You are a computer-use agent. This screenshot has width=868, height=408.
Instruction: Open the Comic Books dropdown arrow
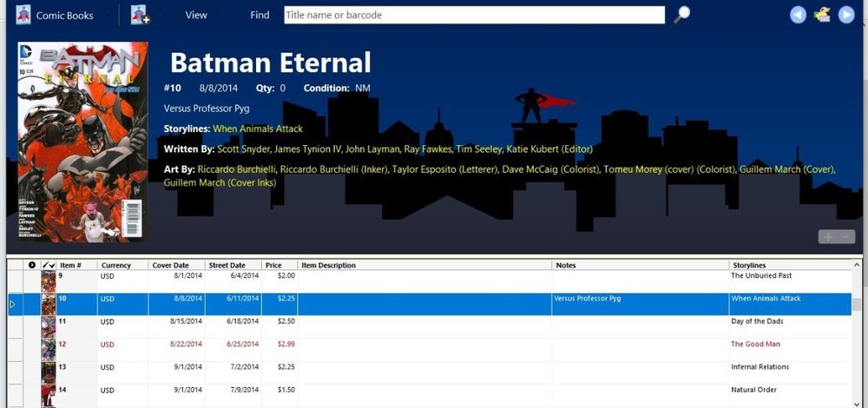click(x=107, y=16)
